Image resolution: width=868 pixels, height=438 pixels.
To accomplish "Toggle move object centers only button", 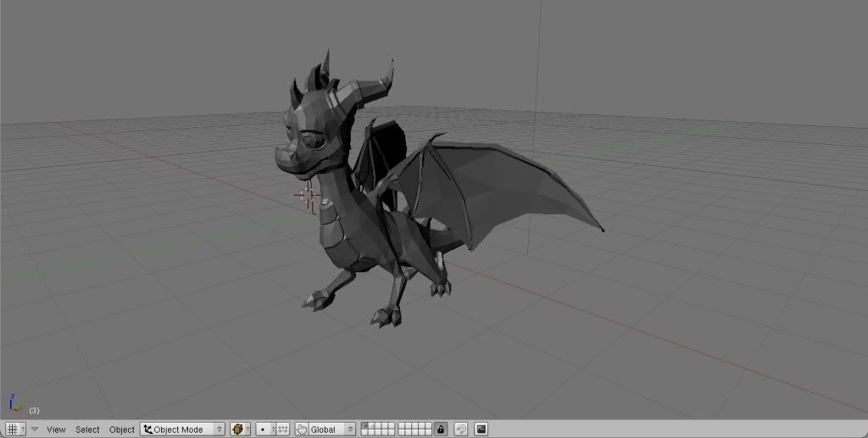I will coord(282,430).
